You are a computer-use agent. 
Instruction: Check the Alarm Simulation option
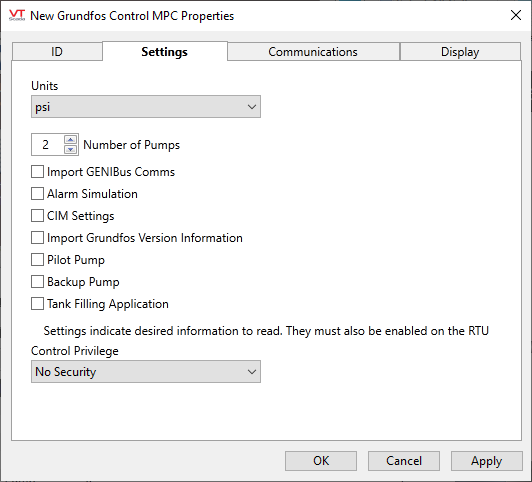(37, 194)
